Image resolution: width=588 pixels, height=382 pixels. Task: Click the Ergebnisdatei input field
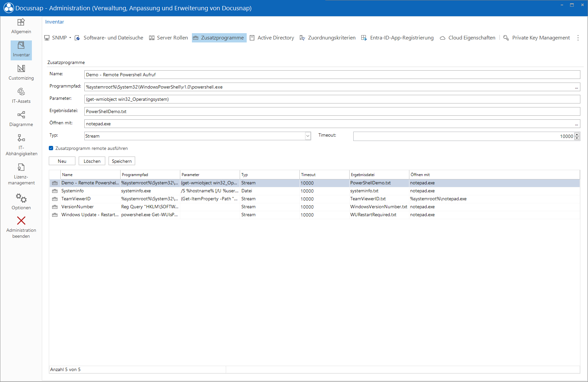(x=332, y=111)
